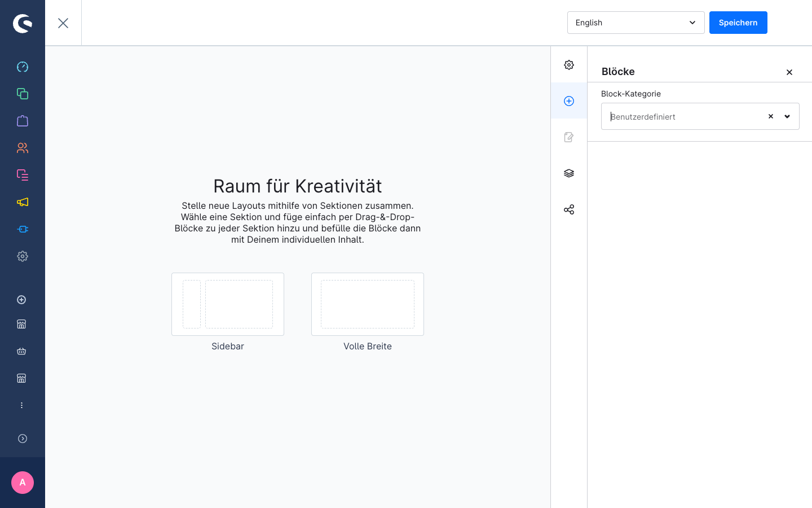Open the Shopware logo home
The width and height of the screenshot is (812, 508).
tap(23, 23)
